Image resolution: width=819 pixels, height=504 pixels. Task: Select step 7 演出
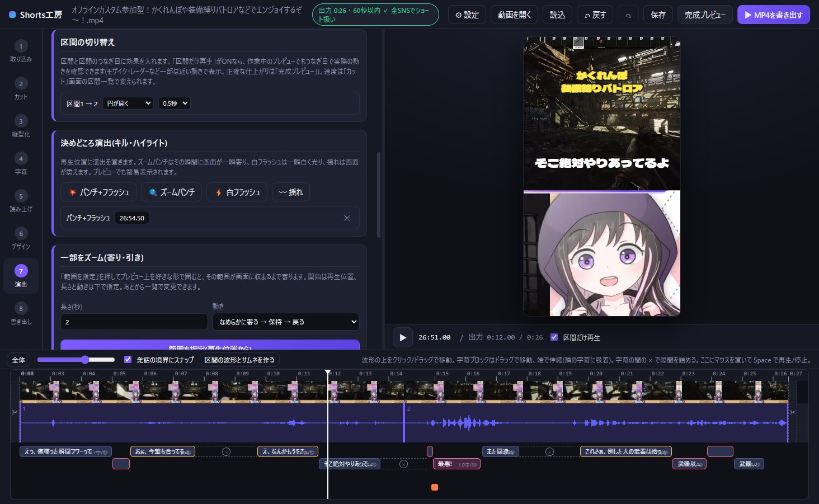point(21,276)
